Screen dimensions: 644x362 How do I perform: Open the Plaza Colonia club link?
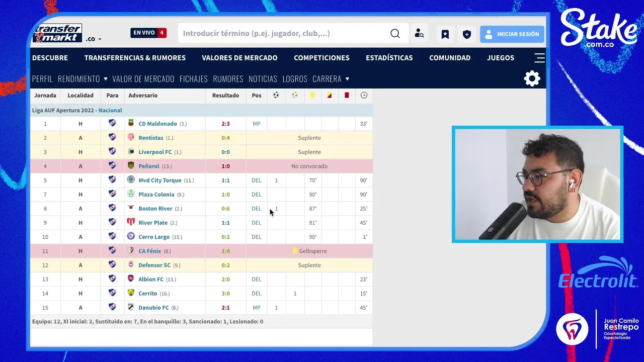pos(156,194)
